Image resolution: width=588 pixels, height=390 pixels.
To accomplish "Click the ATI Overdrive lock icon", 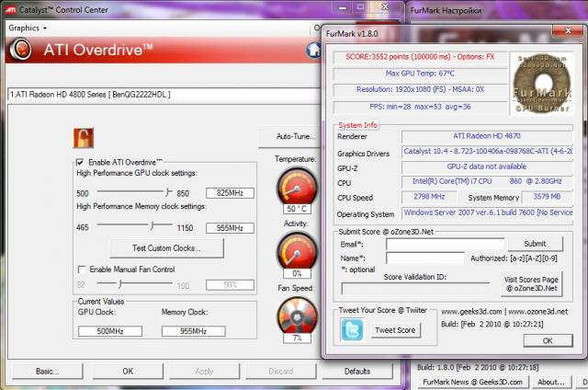I will (84, 138).
